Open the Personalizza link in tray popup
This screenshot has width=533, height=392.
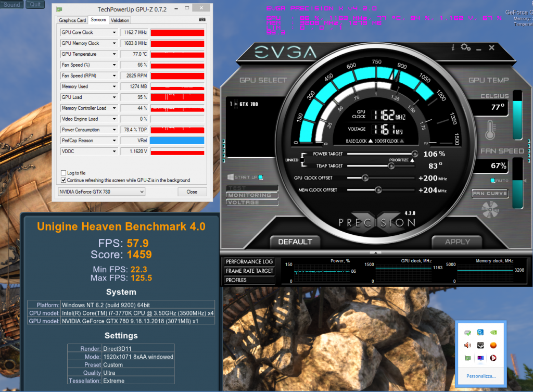pyautogui.click(x=481, y=375)
